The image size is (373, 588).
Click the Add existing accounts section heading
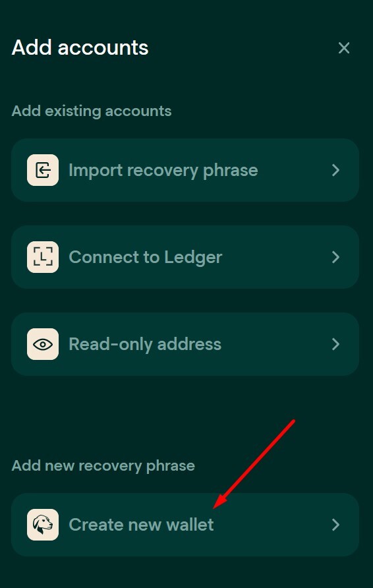92,111
